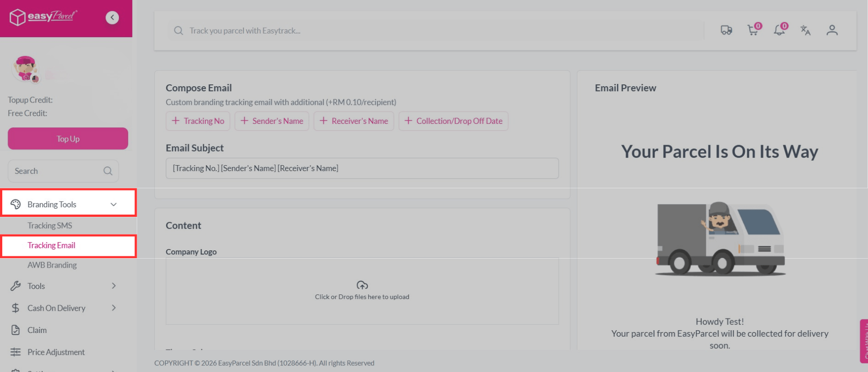Click the copyright footer text
Viewport: 868px width, 372px height.
[x=264, y=363]
